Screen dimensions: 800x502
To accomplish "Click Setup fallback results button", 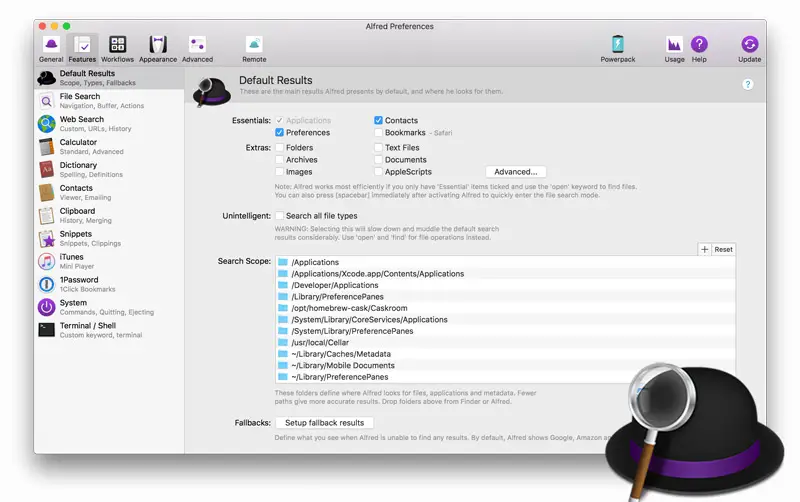I will point(324,423).
